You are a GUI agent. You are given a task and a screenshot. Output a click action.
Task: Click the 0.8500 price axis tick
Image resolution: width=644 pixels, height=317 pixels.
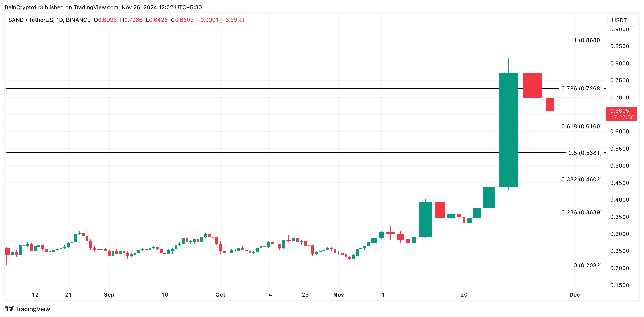(620, 46)
